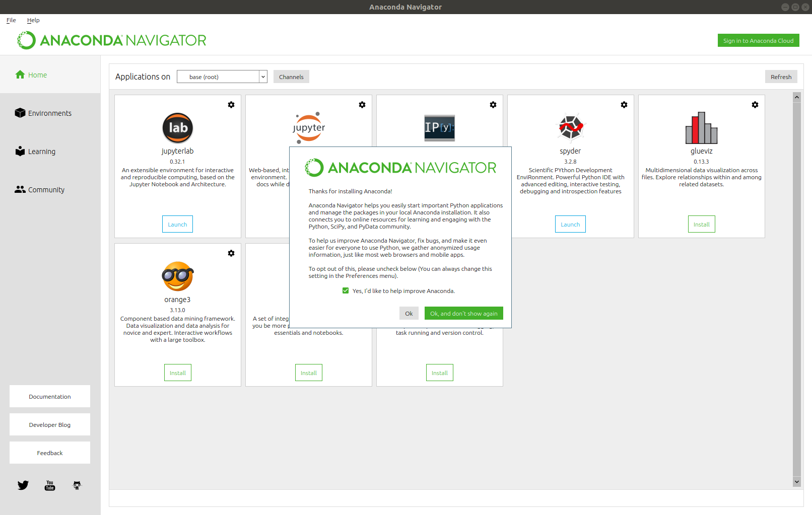Open the Twitter link icon

[x=23, y=485]
